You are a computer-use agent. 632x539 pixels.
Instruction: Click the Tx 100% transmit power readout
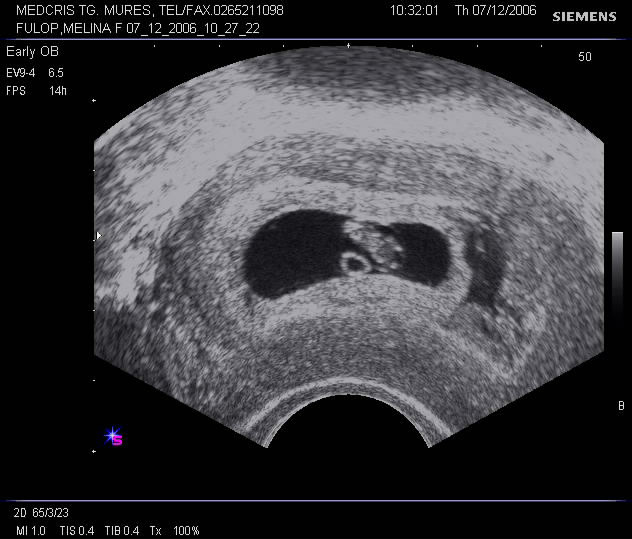pos(175,530)
